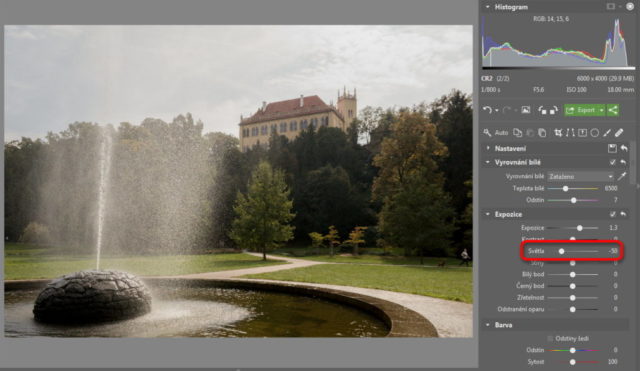The height and width of the screenshot is (371, 640).
Task: Click the green share icon
Action: [613, 110]
